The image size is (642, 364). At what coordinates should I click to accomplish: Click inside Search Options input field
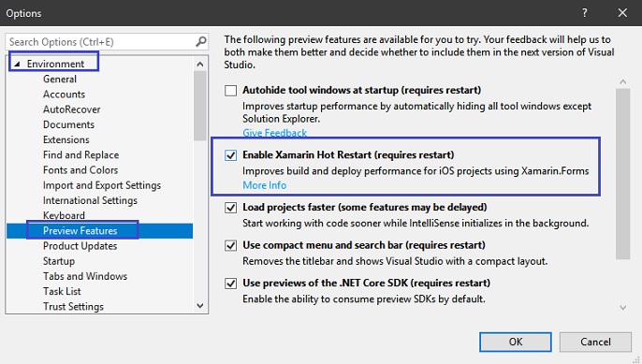100,42
